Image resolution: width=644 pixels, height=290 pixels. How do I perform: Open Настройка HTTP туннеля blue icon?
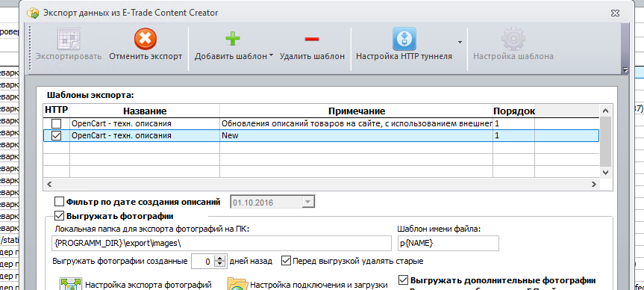(404, 39)
